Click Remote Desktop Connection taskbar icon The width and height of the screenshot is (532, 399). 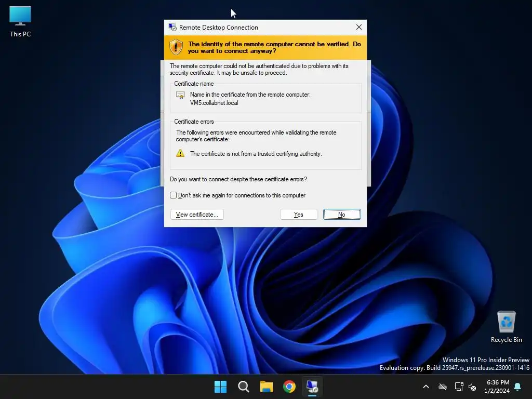click(312, 387)
